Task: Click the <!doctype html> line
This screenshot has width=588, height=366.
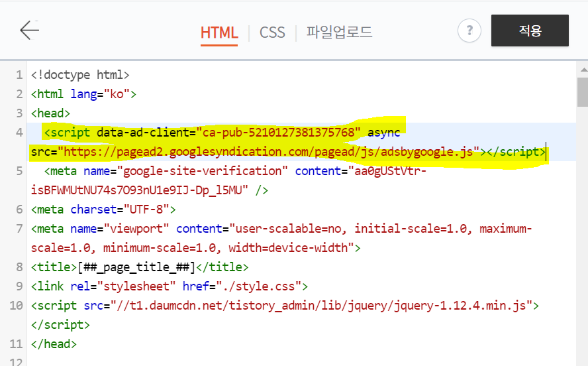Action: point(80,75)
